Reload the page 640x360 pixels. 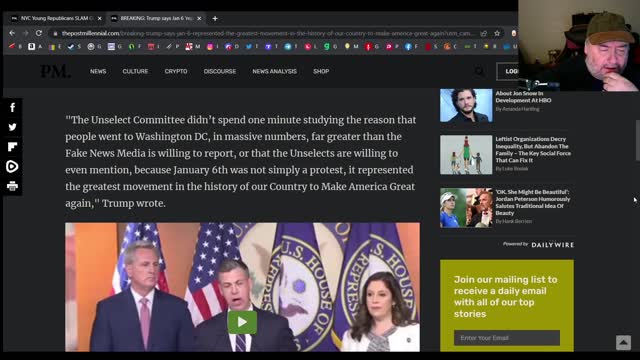39,33
